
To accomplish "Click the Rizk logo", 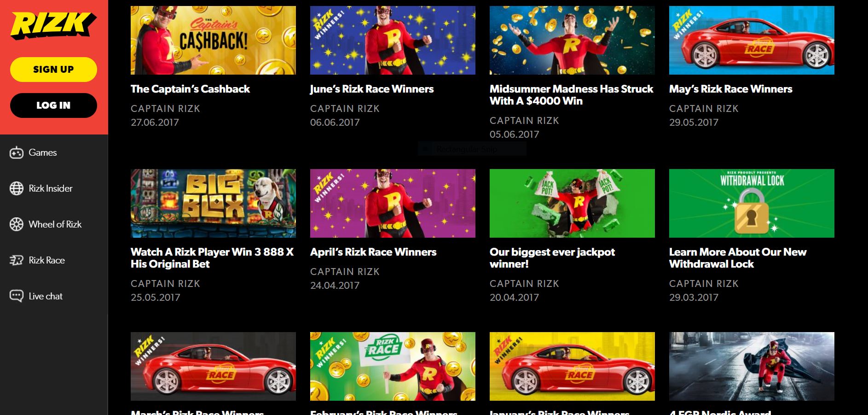I will [53, 25].
